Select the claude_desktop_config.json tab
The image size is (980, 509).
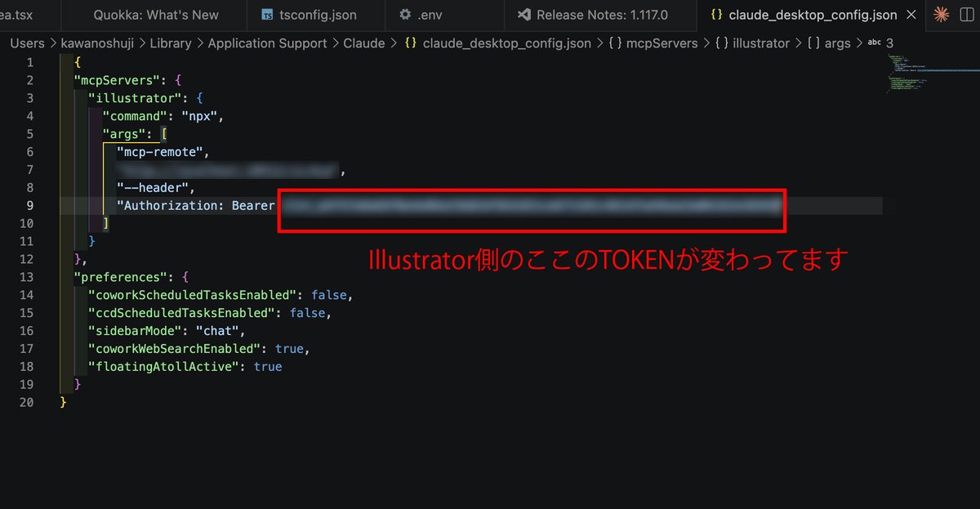point(811,15)
